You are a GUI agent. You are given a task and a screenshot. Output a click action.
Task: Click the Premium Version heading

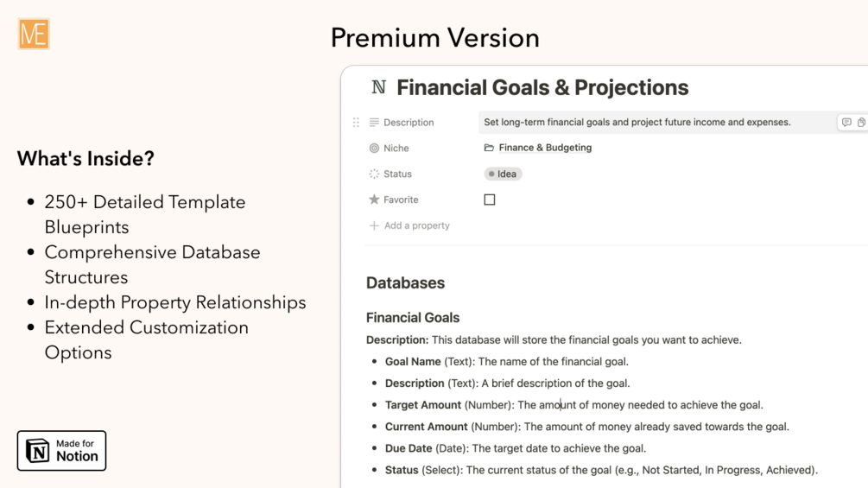pos(434,37)
